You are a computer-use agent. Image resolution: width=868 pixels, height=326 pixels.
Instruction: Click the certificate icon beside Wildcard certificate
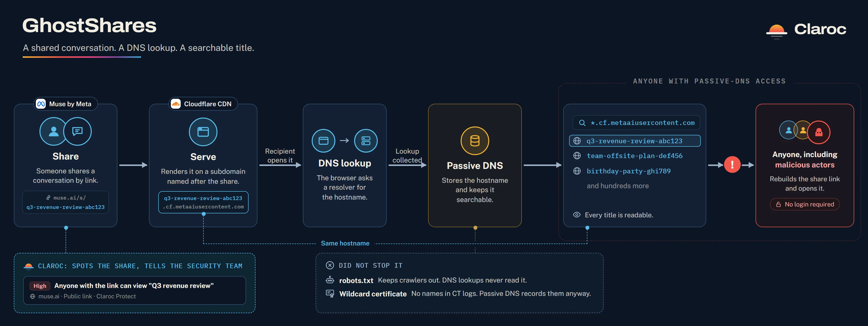point(330,294)
